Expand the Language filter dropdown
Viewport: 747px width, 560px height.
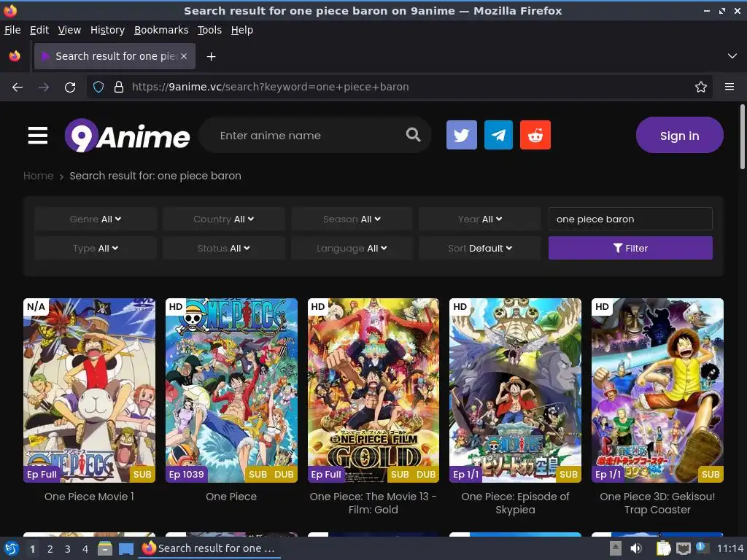(352, 248)
